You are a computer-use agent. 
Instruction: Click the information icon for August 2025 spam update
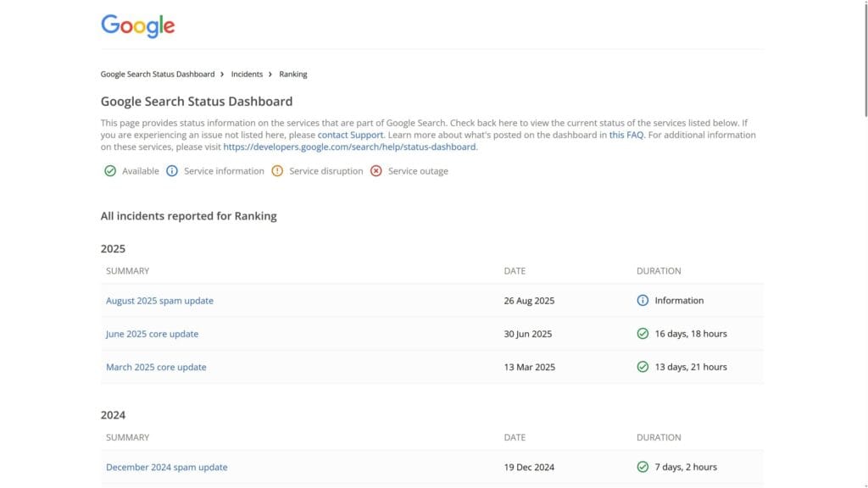click(x=643, y=301)
